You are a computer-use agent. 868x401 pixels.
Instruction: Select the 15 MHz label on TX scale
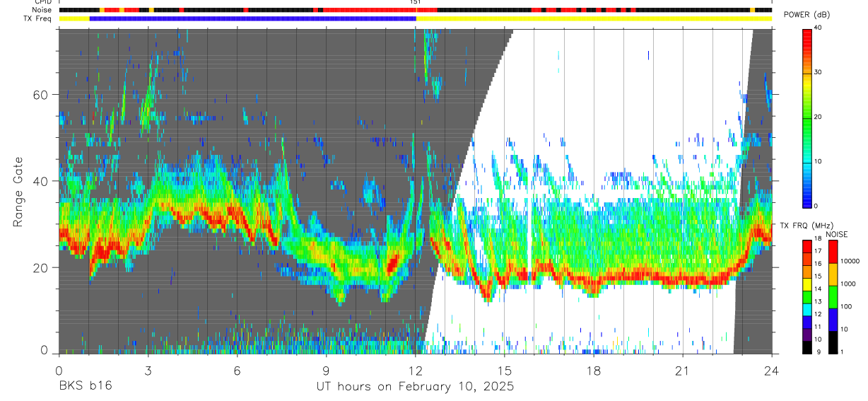pos(818,277)
